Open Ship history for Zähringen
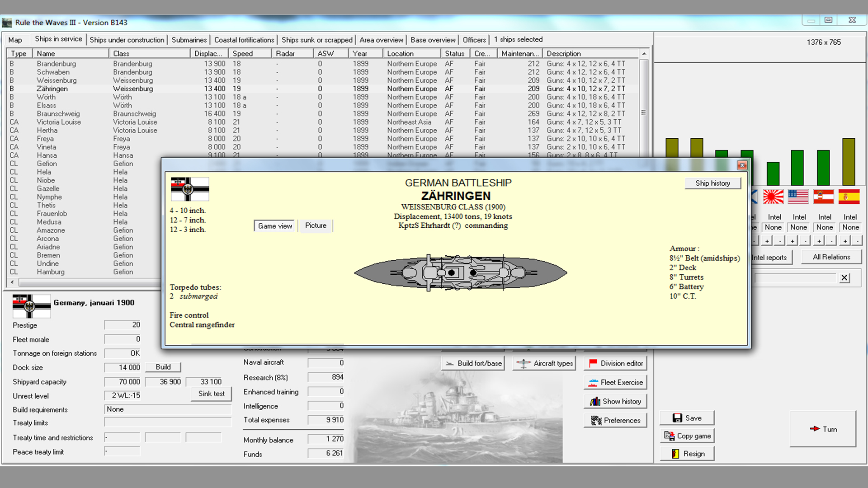868x488 pixels. pyautogui.click(x=712, y=183)
